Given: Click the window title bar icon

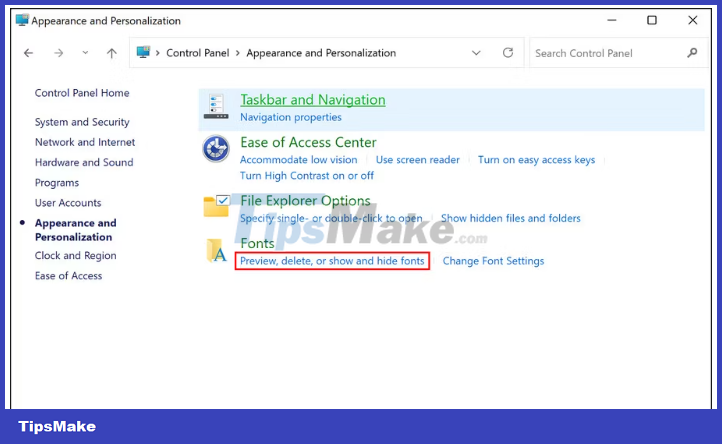Looking at the screenshot, I should pos(22,20).
